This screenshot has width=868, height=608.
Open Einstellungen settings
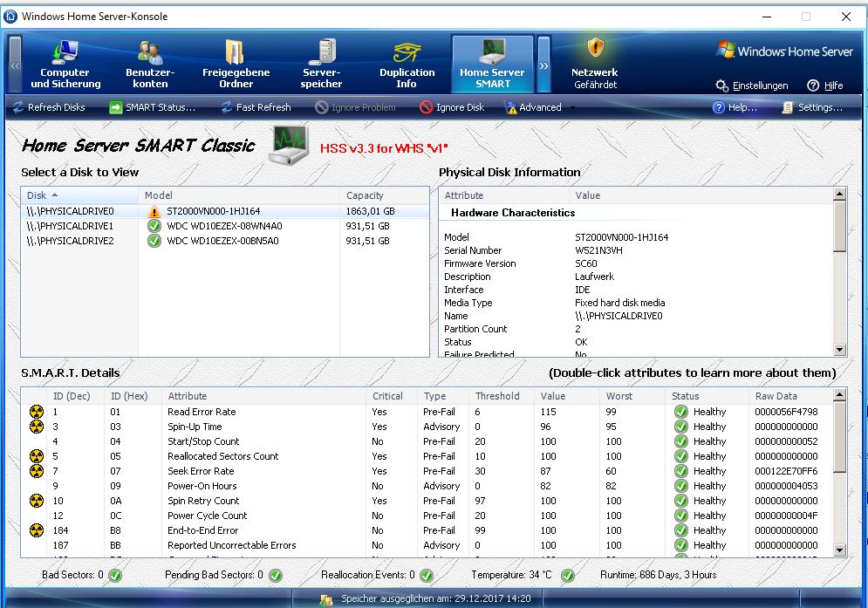click(752, 85)
